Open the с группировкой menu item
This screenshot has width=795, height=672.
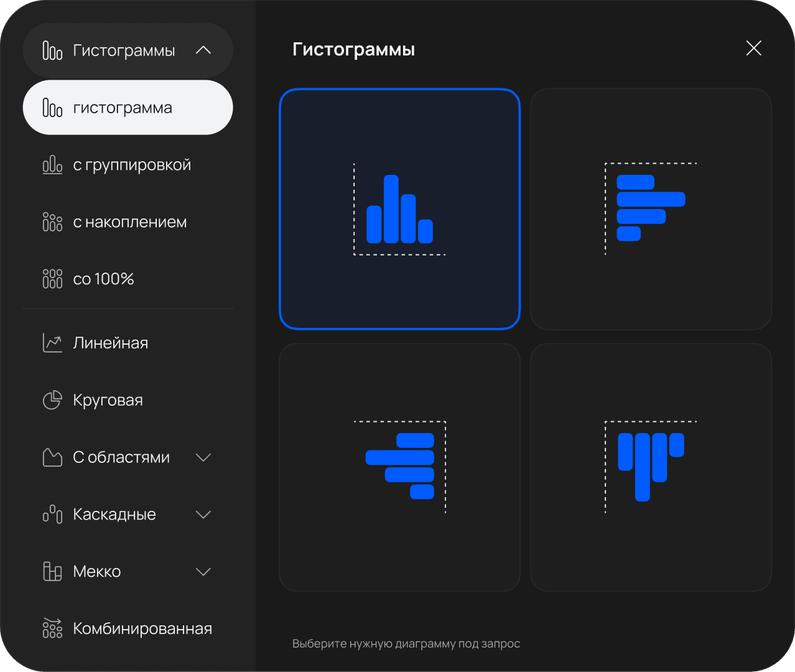point(132,165)
